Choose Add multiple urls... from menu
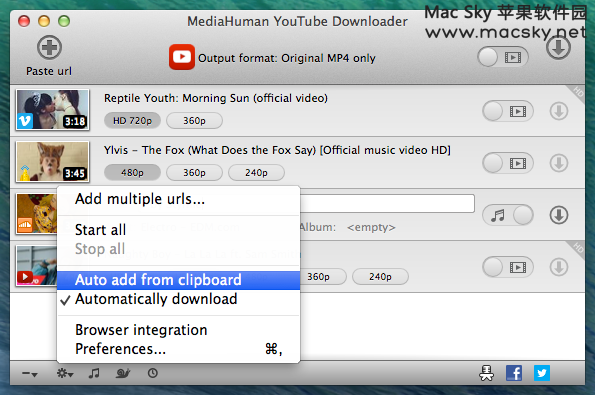 pos(178,199)
